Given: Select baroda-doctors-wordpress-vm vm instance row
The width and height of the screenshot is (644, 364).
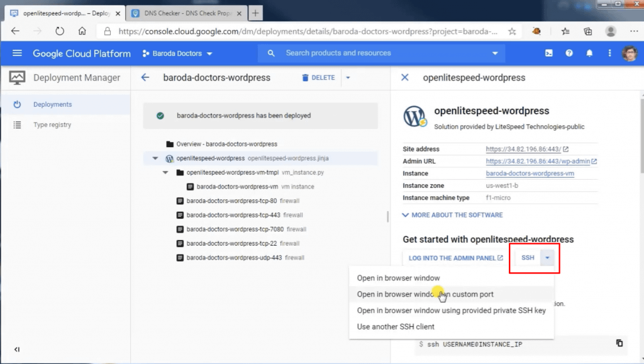Looking at the screenshot, I should coord(260,187).
